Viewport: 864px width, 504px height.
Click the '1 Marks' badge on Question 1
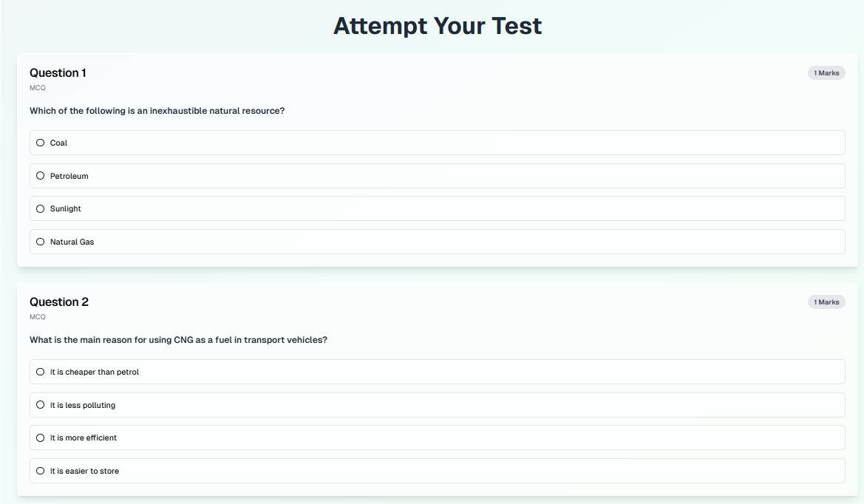point(826,72)
